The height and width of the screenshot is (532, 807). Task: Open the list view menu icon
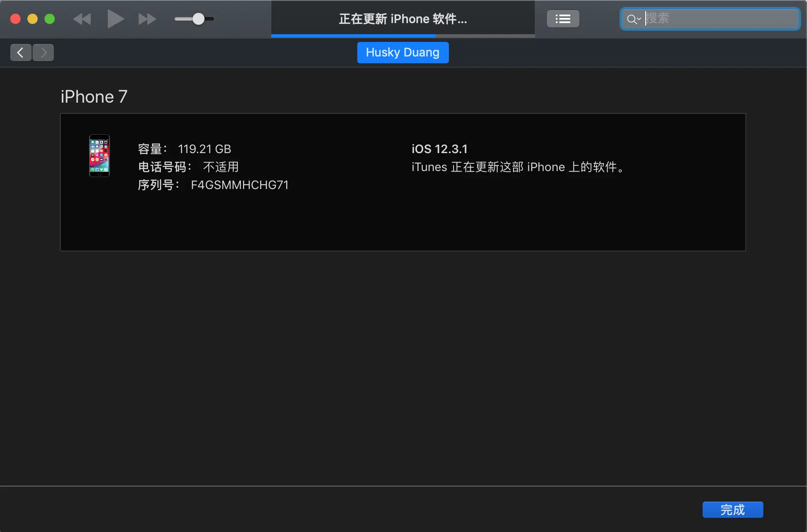pyautogui.click(x=563, y=19)
